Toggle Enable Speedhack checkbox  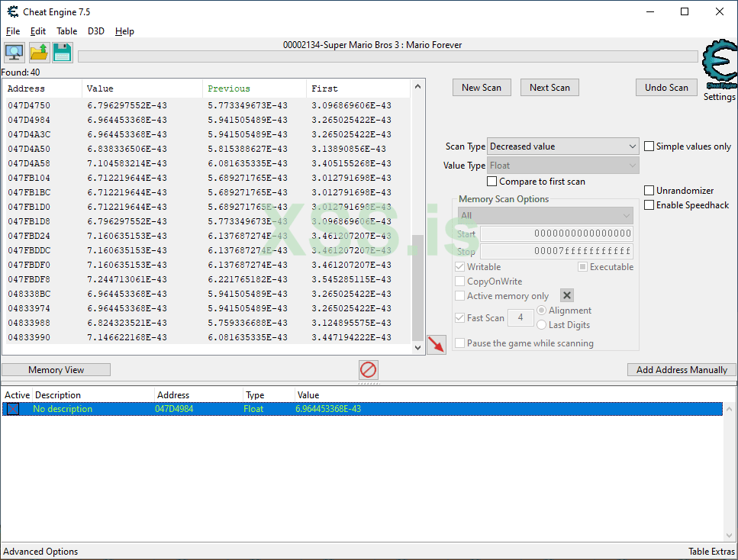coord(649,205)
